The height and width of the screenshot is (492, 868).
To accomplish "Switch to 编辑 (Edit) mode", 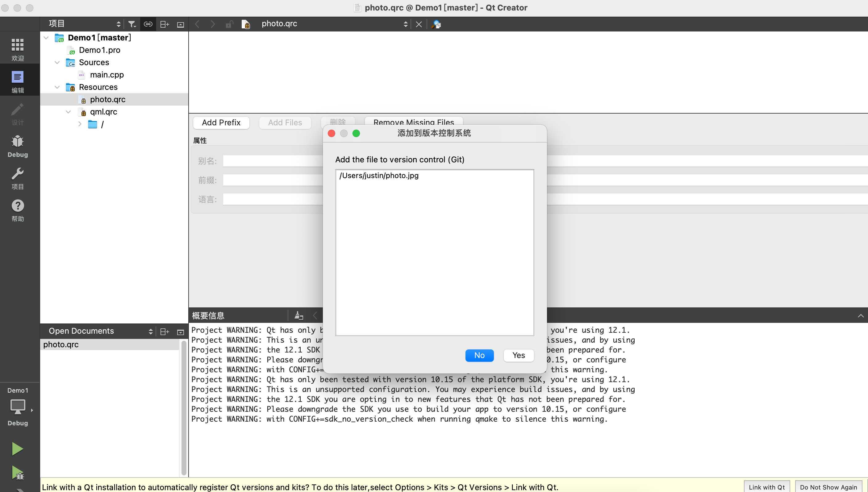I will tap(18, 81).
